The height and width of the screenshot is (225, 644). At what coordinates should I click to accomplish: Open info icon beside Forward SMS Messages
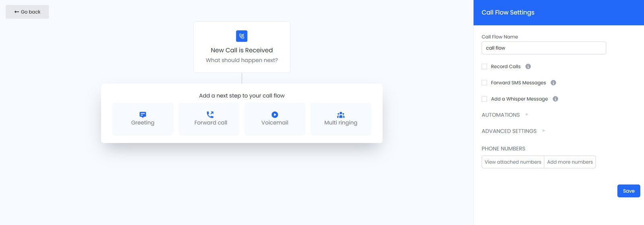[553, 83]
